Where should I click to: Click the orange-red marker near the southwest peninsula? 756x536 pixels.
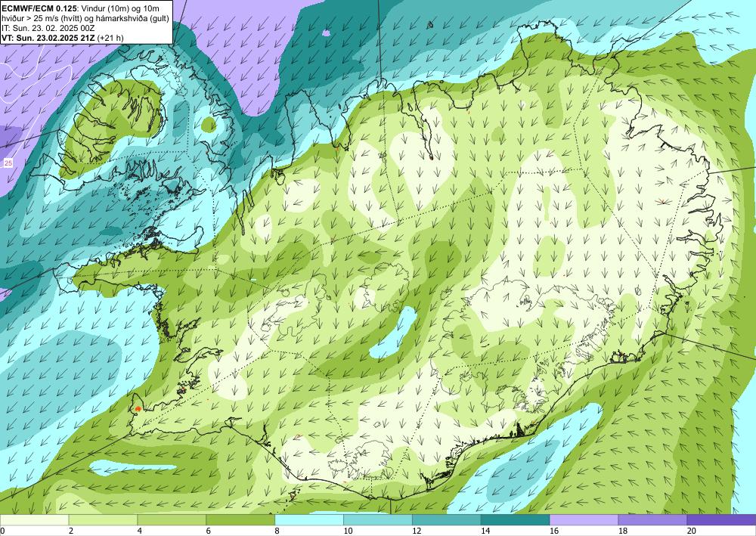coord(138,408)
